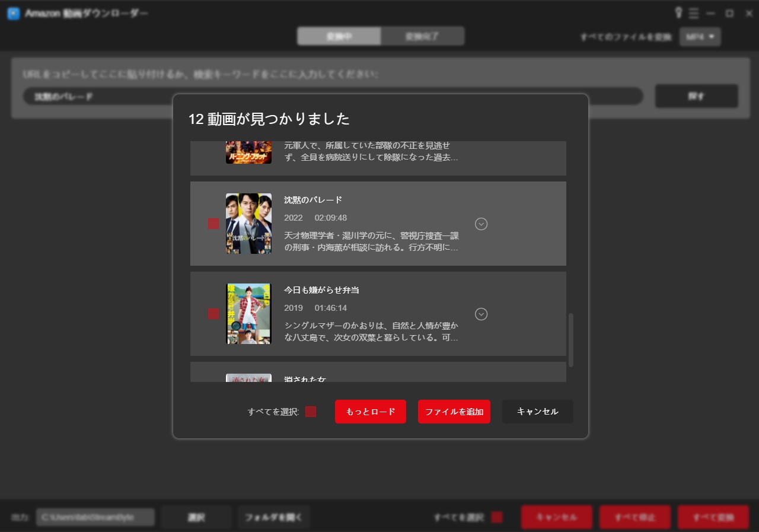
Task: Click the 12 動画が見つかりました heading
Action: [x=269, y=119]
